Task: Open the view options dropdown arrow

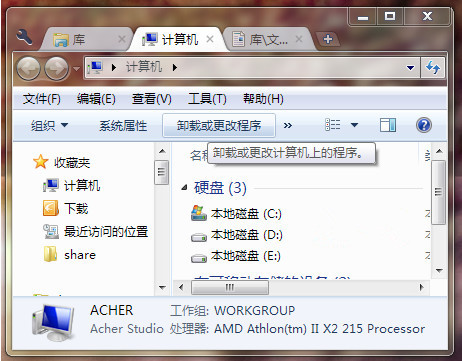Action: point(355,125)
